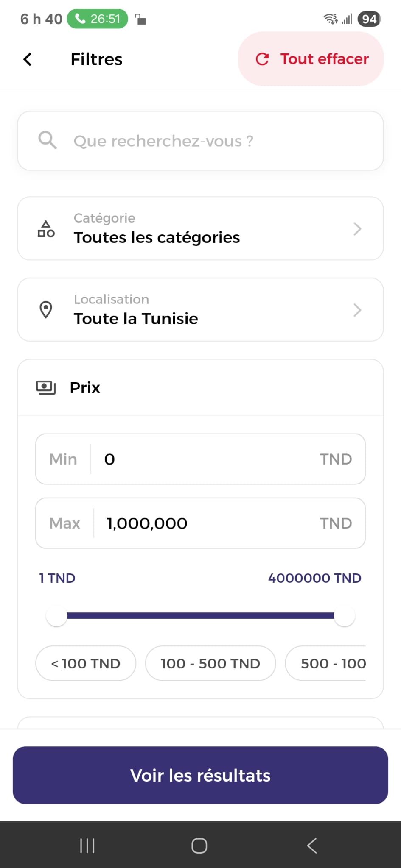Focus the Max price input field
Screen dimensions: 401x868
[x=208, y=523]
